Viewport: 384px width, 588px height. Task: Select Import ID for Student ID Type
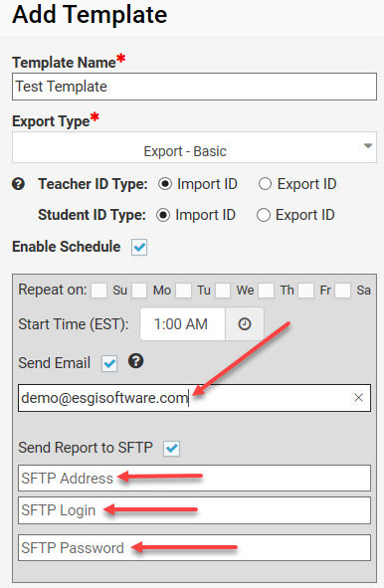click(x=163, y=215)
